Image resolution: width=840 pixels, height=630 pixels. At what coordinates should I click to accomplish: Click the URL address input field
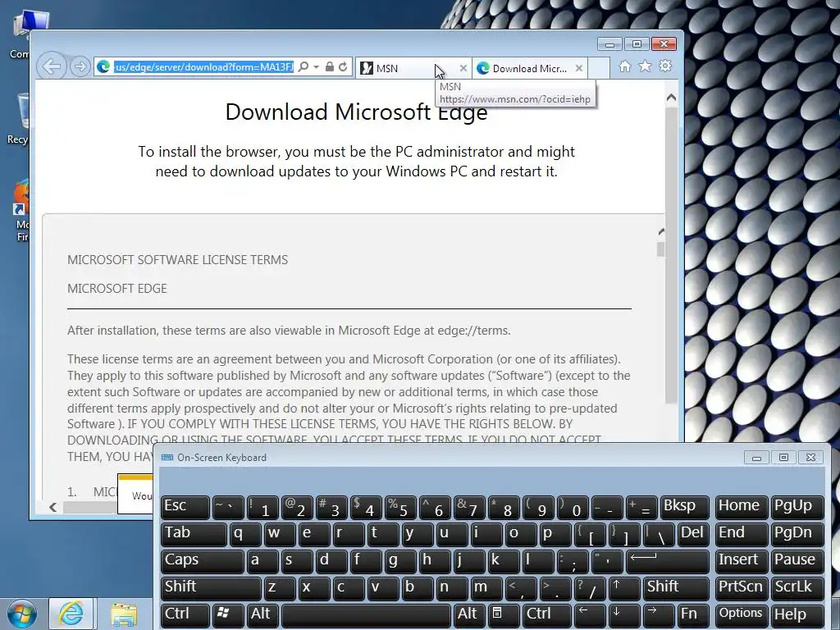click(x=203, y=67)
